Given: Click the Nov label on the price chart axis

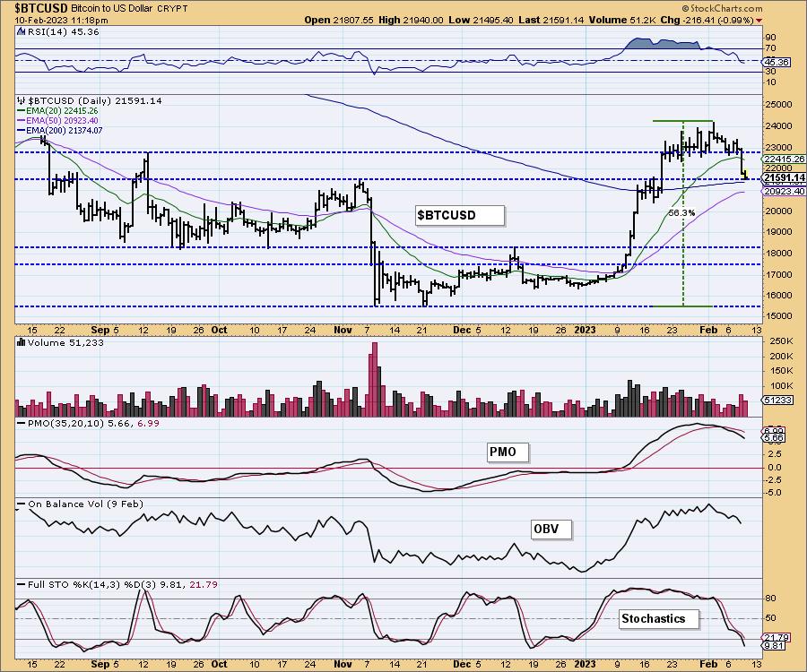Looking at the screenshot, I should (x=343, y=330).
